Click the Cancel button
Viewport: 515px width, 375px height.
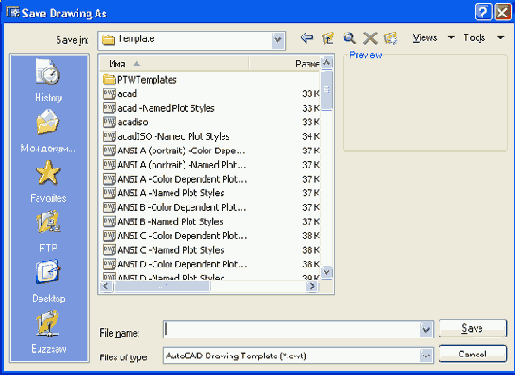[x=473, y=354]
